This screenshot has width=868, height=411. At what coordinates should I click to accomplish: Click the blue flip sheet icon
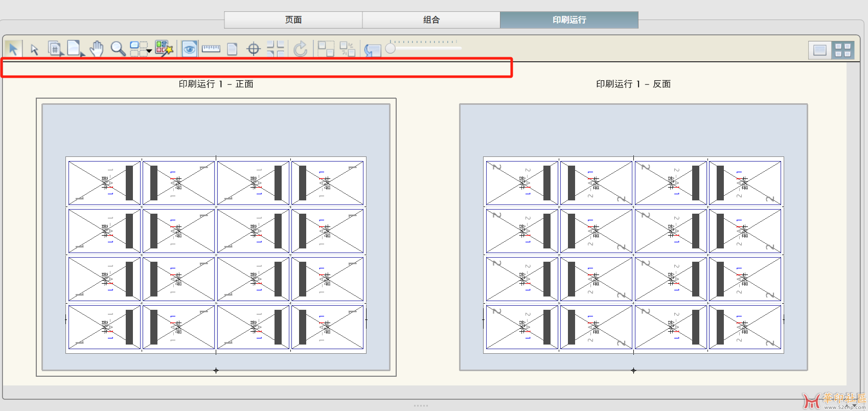(373, 50)
